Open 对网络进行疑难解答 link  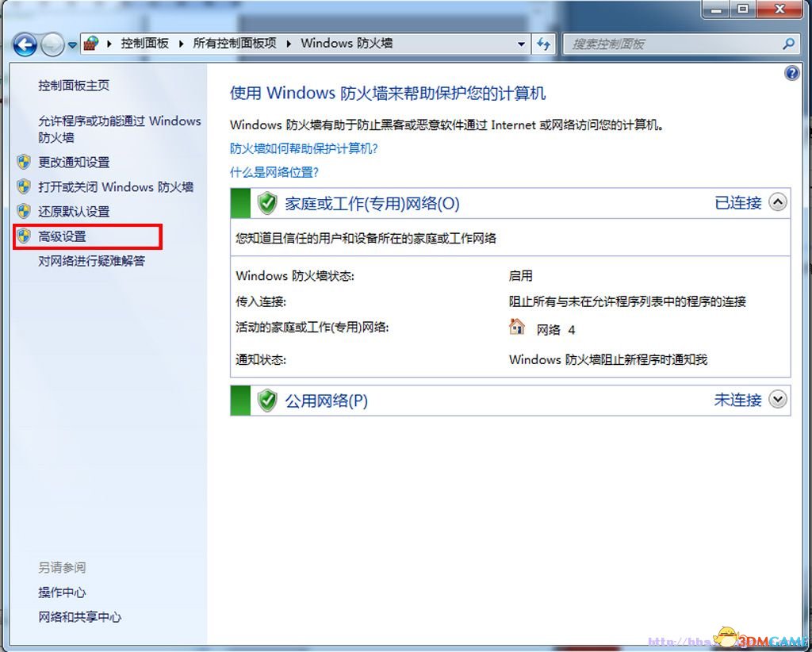[92, 260]
